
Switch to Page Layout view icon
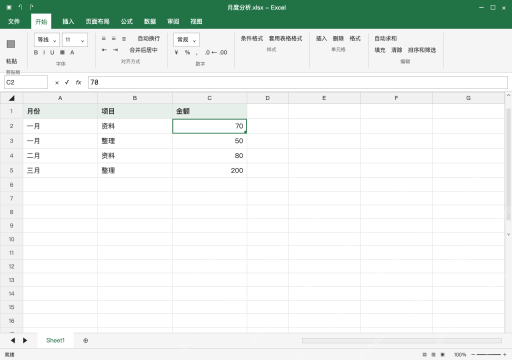coord(433,355)
